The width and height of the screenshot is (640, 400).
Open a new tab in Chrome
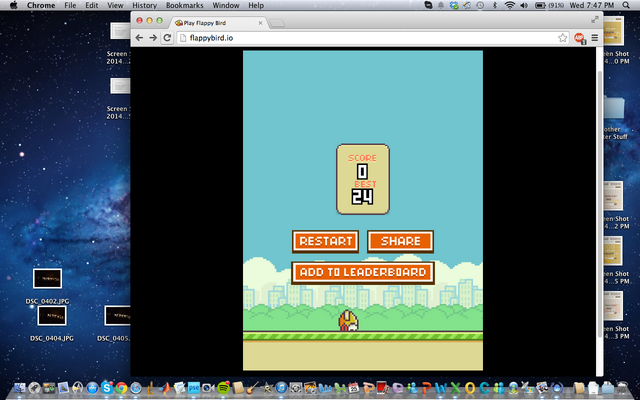pyautogui.click(x=277, y=23)
